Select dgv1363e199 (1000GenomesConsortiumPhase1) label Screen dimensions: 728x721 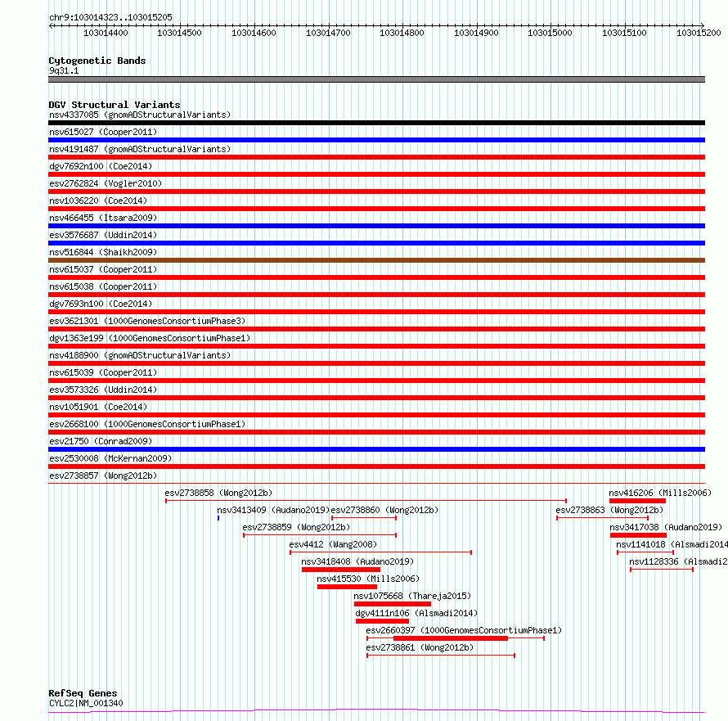(x=150, y=338)
